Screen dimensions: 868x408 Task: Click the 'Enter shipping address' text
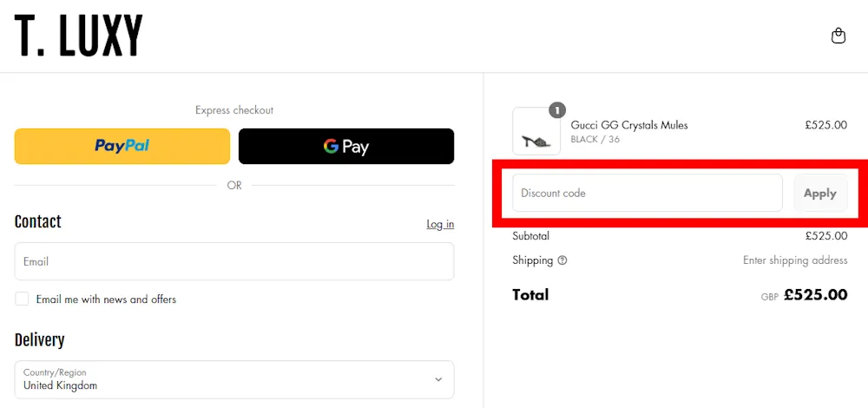[x=795, y=260]
